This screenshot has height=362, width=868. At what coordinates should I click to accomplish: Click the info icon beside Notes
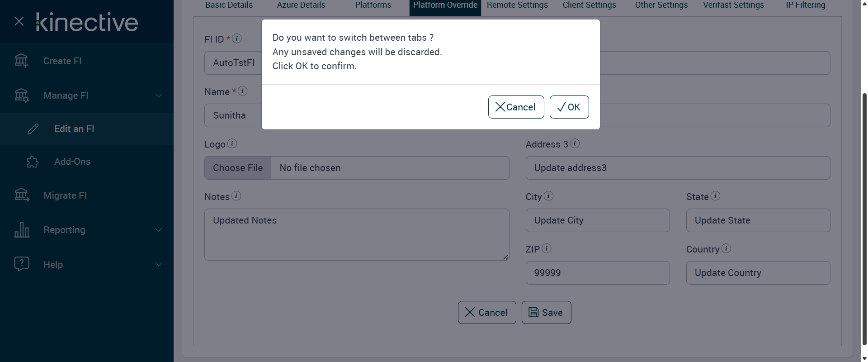click(236, 196)
